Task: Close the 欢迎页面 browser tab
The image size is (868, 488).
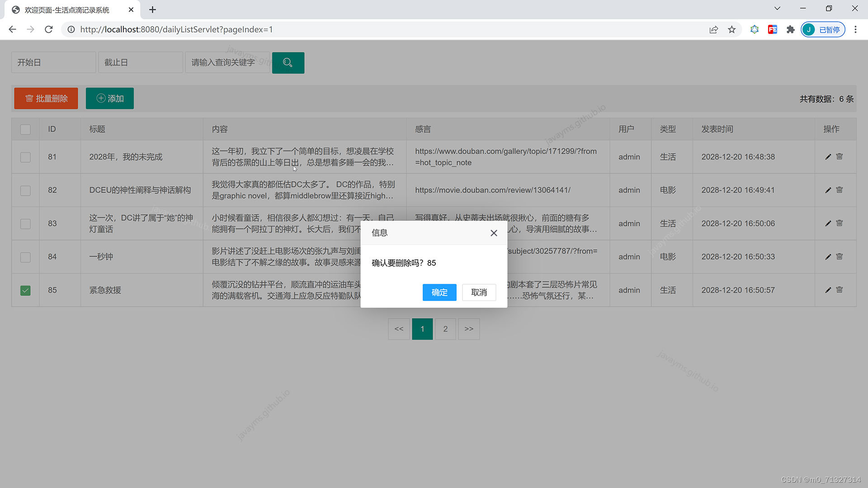Action: (x=131, y=9)
